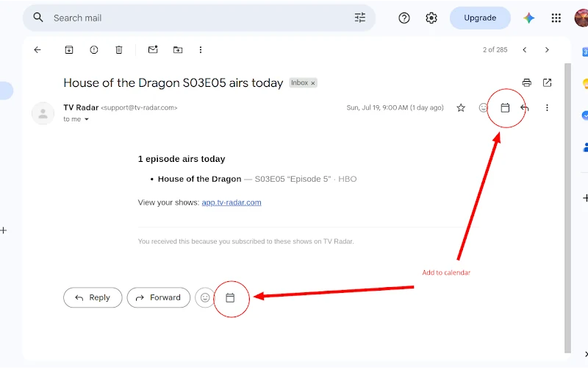The image size is (588, 368).
Task: Open the Settings gear
Action: click(431, 18)
